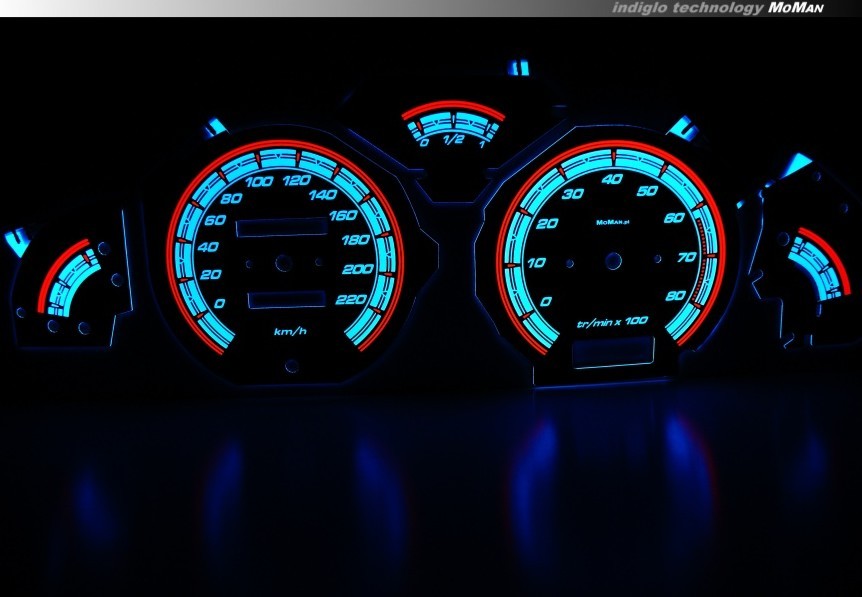Click the 180 mark on the speedometer
The height and width of the screenshot is (597, 862).
coord(355,240)
